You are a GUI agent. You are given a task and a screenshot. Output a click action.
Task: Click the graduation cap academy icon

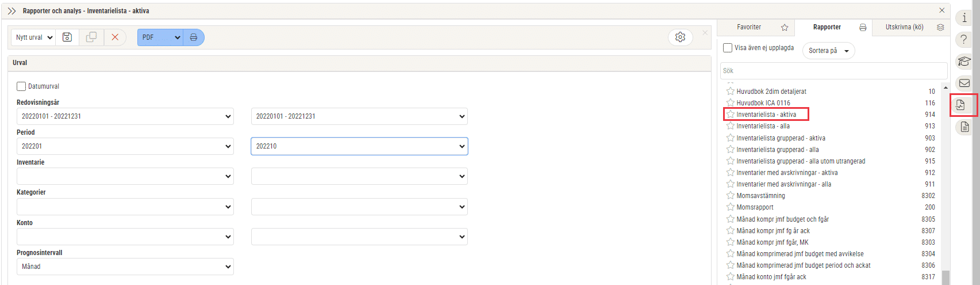(964, 62)
